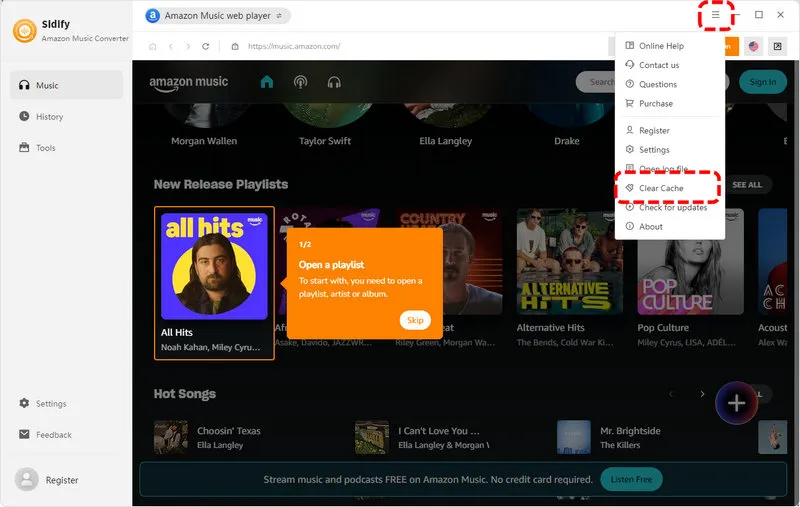Click the US flag region icon
The height and width of the screenshot is (507, 800).
[x=754, y=46]
